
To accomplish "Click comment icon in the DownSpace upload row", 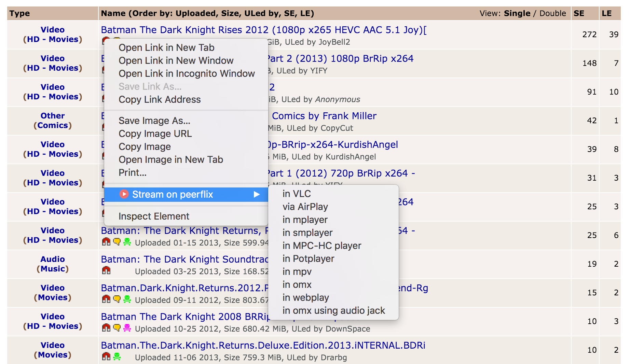I will pos(117,328).
